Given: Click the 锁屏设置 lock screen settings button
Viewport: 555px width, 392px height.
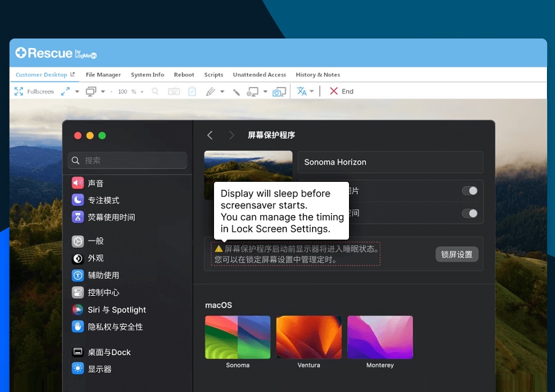Looking at the screenshot, I should click(456, 255).
